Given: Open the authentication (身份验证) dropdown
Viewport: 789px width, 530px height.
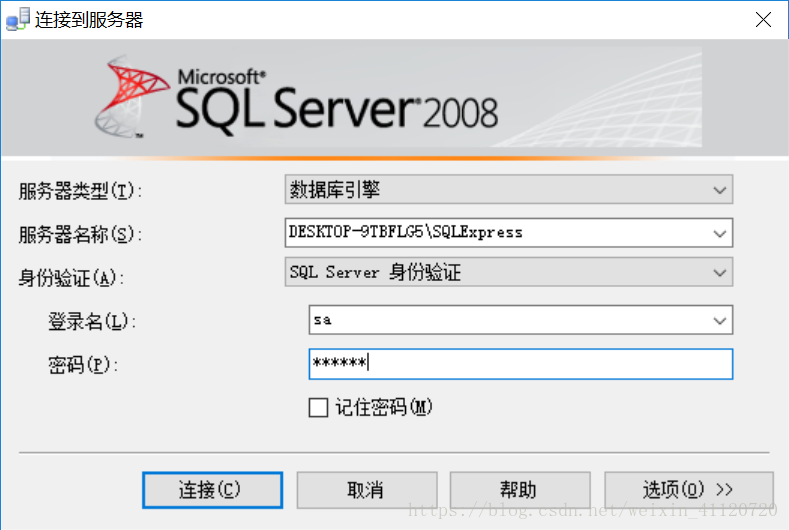Looking at the screenshot, I should [x=509, y=272].
